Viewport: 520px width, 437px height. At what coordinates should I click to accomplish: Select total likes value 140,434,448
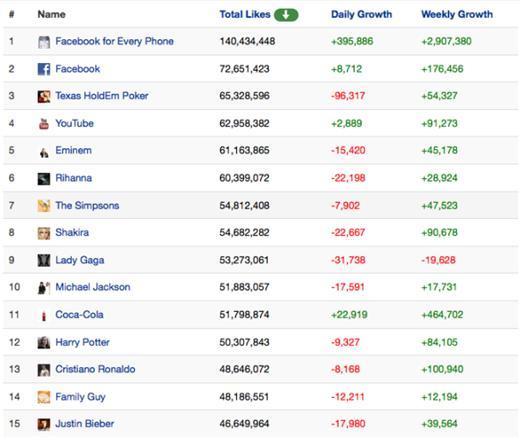pos(247,41)
